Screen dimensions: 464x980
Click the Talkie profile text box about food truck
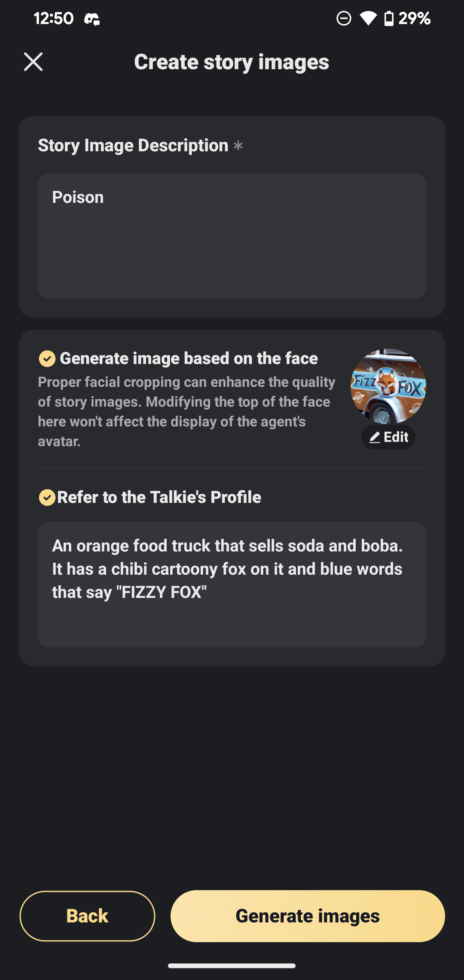[232, 584]
